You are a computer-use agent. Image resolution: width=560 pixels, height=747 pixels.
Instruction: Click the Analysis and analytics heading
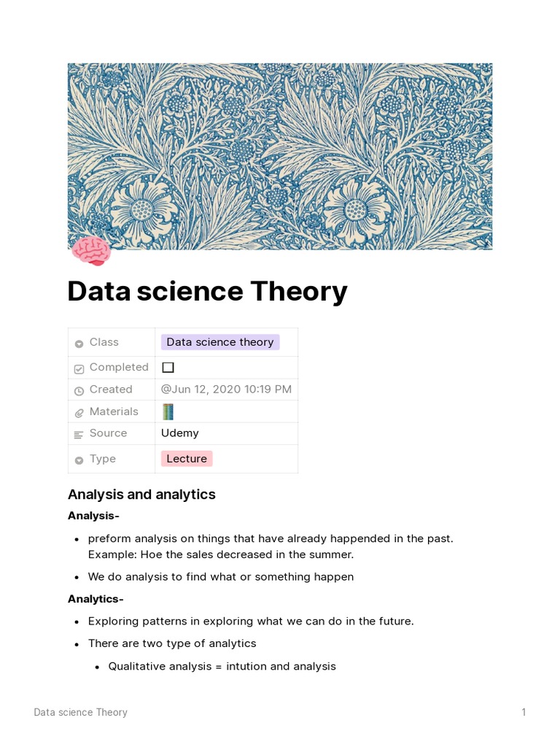click(x=141, y=495)
